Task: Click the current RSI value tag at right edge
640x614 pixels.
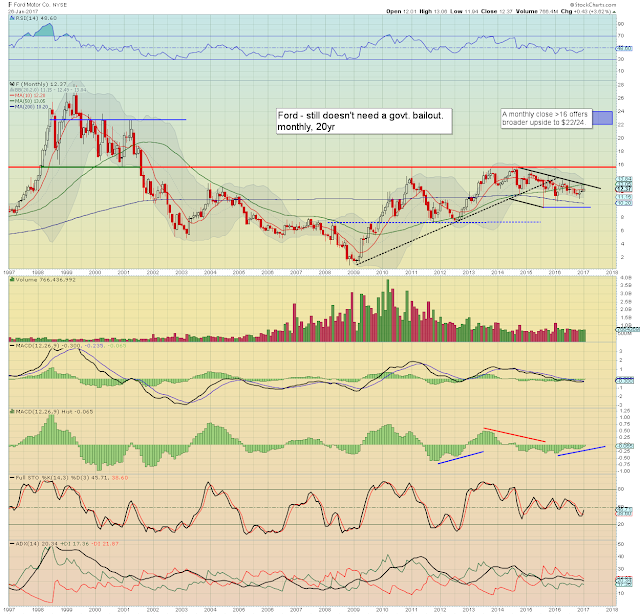Action: click(x=624, y=48)
